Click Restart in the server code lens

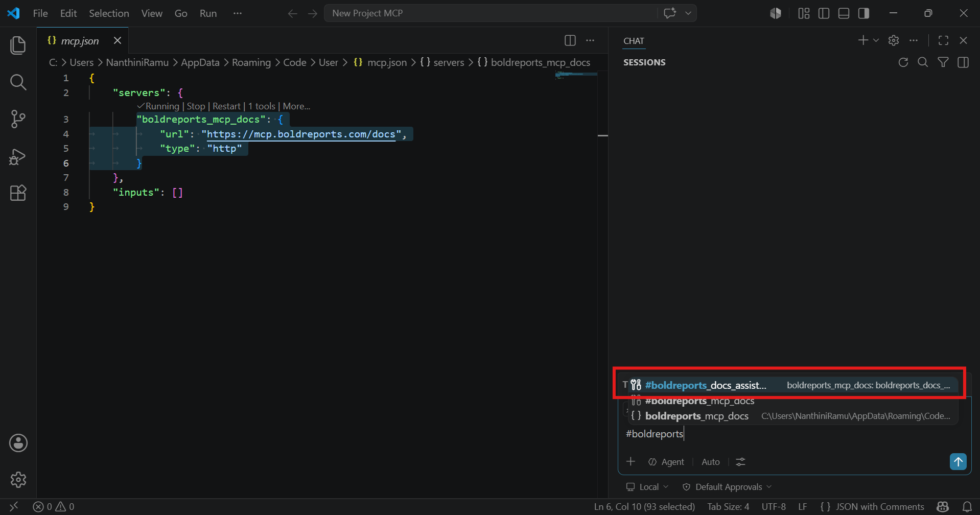226,106
